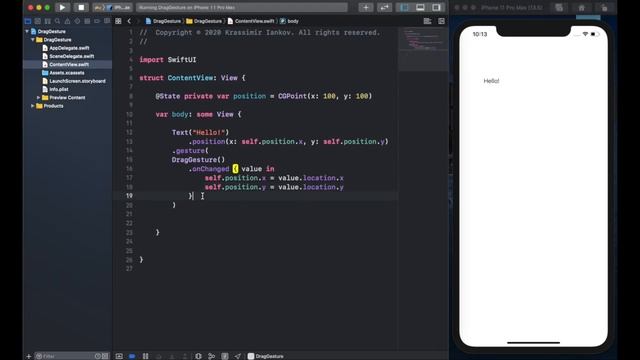Click line number 19 in gutter

129,196
